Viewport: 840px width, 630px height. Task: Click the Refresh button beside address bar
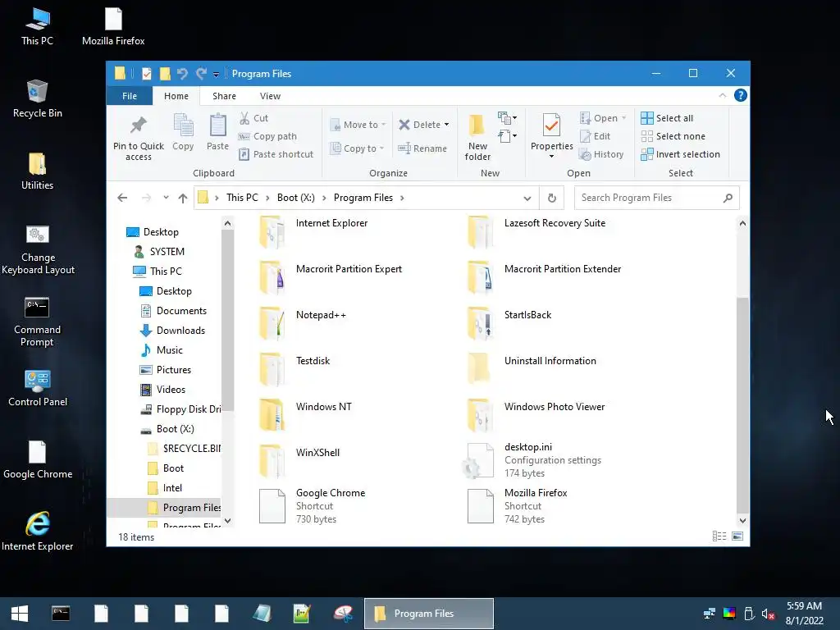tap(552, 198)
